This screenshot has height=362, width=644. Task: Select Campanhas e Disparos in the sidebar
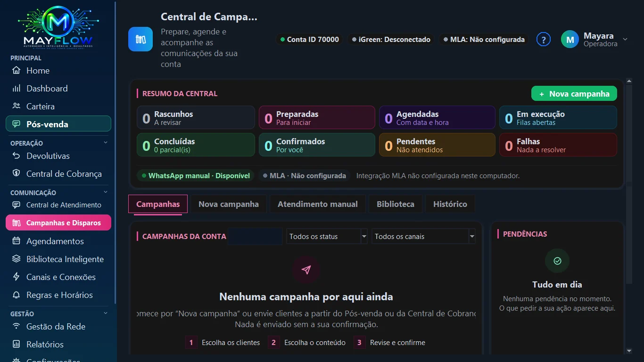(58, 223)
